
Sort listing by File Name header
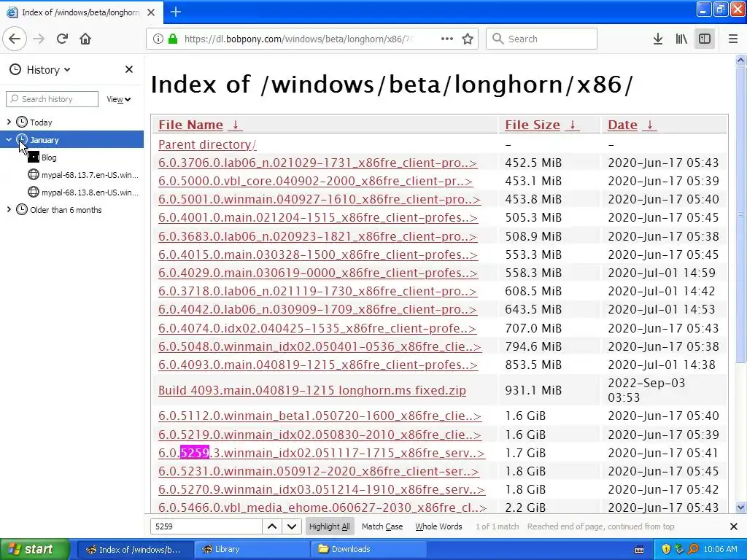click(x=190, y=125)
